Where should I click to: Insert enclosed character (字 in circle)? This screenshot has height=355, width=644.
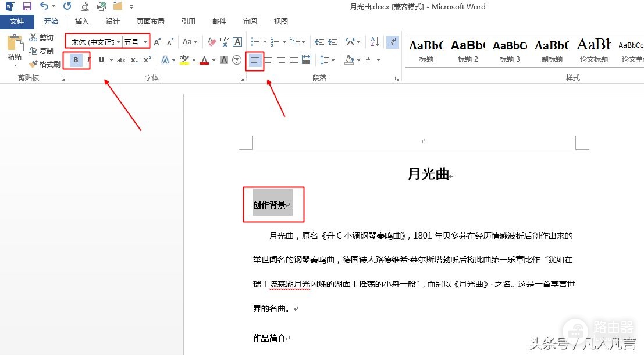(237, 60)
